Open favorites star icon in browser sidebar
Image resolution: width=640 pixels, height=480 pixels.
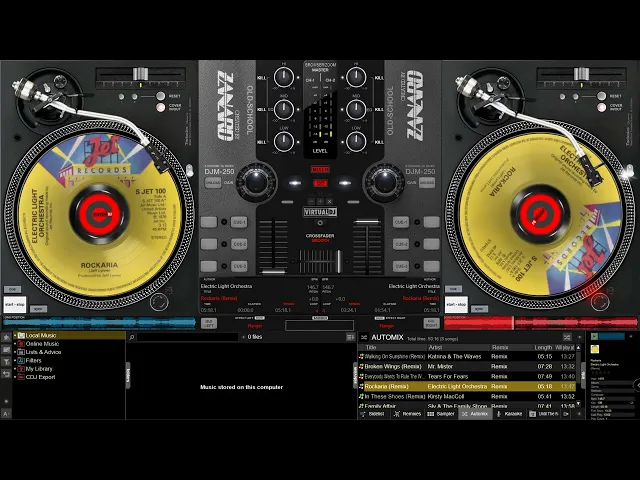6,338
